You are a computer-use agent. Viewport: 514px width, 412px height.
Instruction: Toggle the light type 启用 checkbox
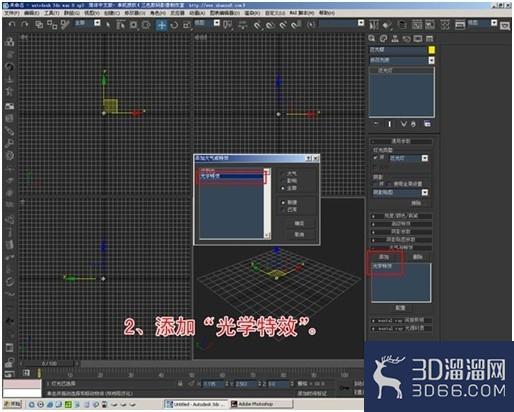[376, 157]
